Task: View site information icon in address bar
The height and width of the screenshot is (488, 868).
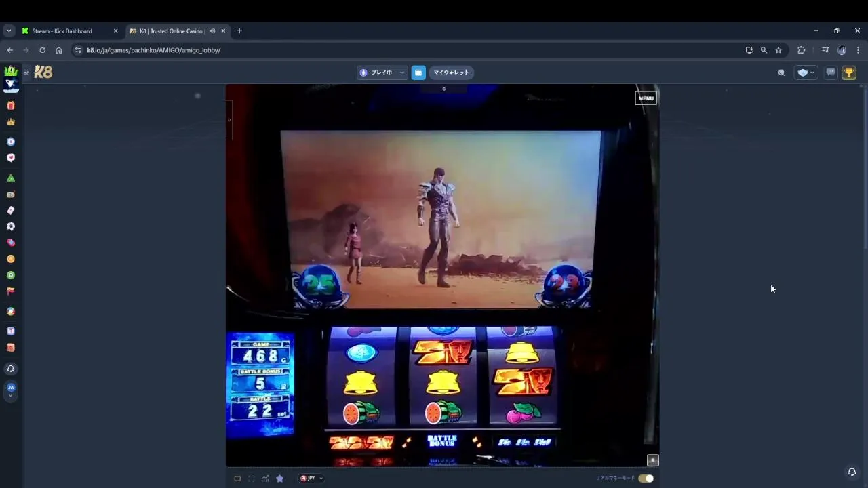Action: pyautogui.click(x=78, y=50)
